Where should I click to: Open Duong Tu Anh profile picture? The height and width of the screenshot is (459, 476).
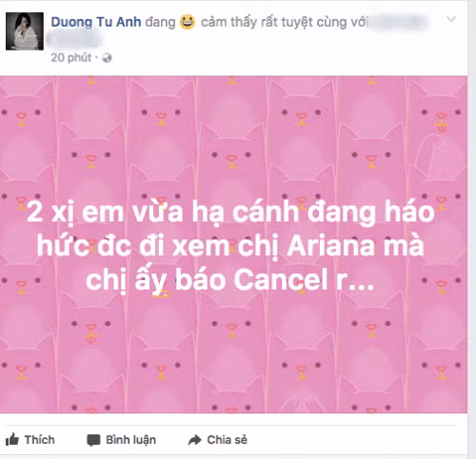point(25,31)
